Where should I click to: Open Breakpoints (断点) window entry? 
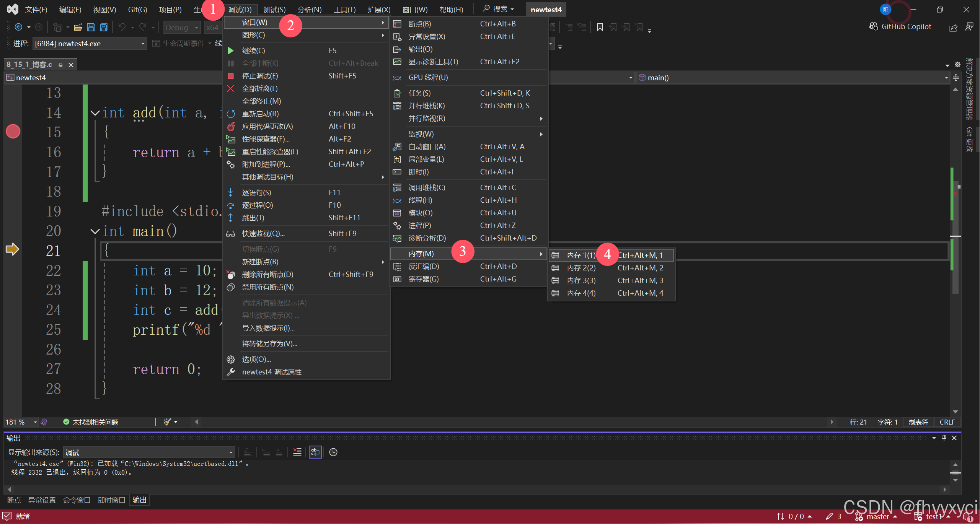(x=469, y=24)
